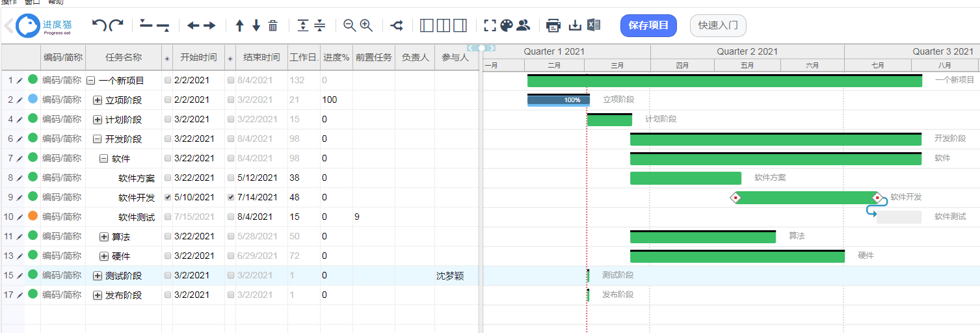The height and width of the screenshot is (333, 980).
Task: Zoom out the timeline with the minus magnifier
Action: [350, 25]
